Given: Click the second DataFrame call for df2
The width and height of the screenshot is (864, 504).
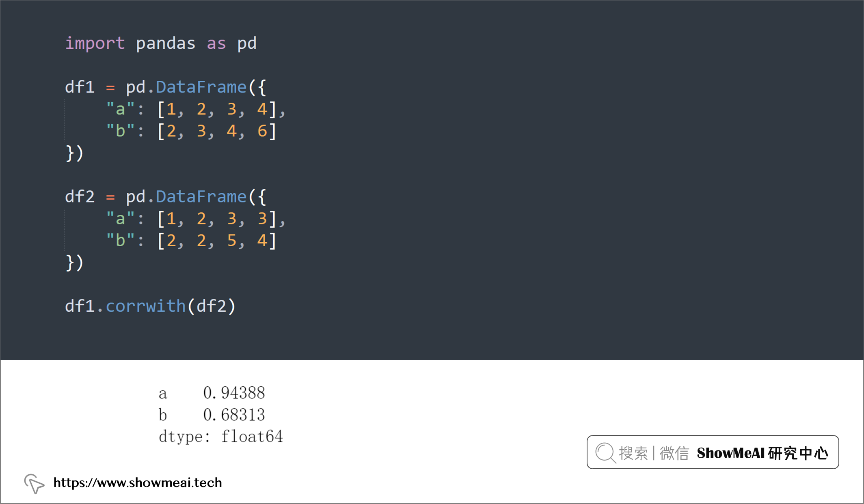Looking at the screenshot, I should click(x=201, y=197).
